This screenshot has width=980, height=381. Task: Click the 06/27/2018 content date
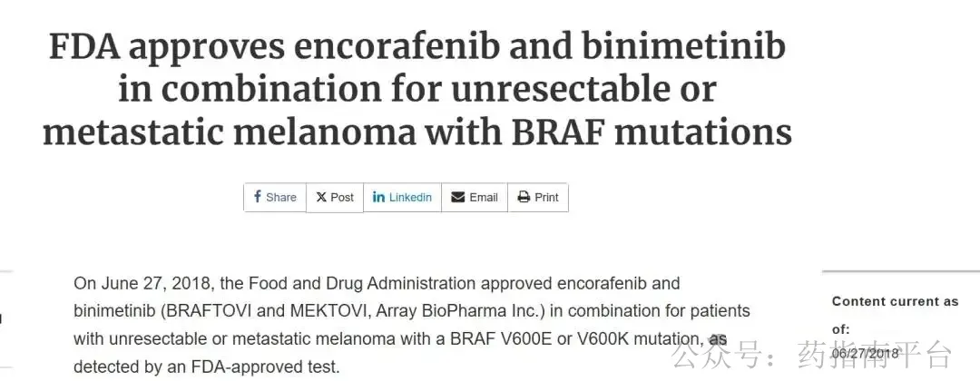point(865,354)
